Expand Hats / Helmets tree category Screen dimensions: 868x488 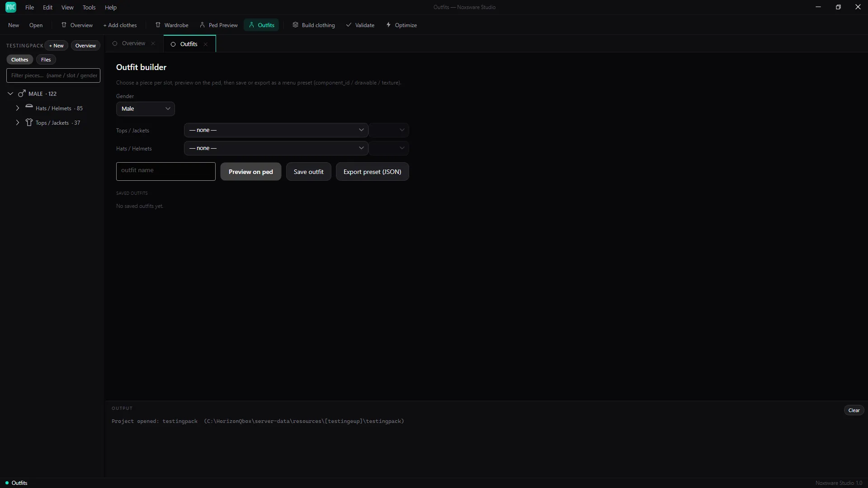click(18, 108)
